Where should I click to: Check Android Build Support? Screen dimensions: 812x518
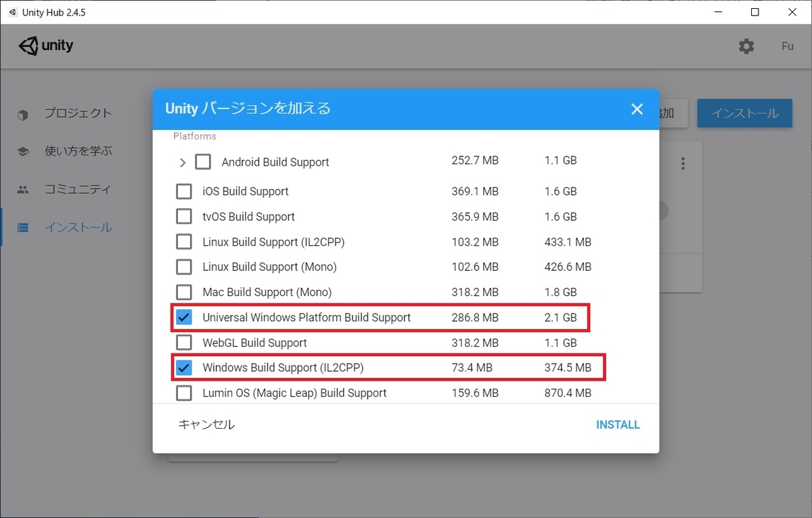[203, 162]
